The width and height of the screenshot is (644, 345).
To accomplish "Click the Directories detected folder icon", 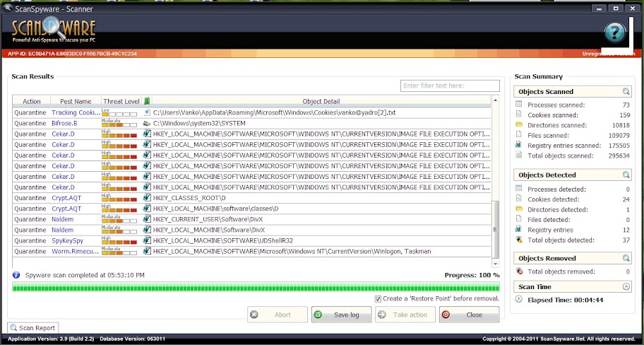I will pyautogui.click(x=519, y=209).
